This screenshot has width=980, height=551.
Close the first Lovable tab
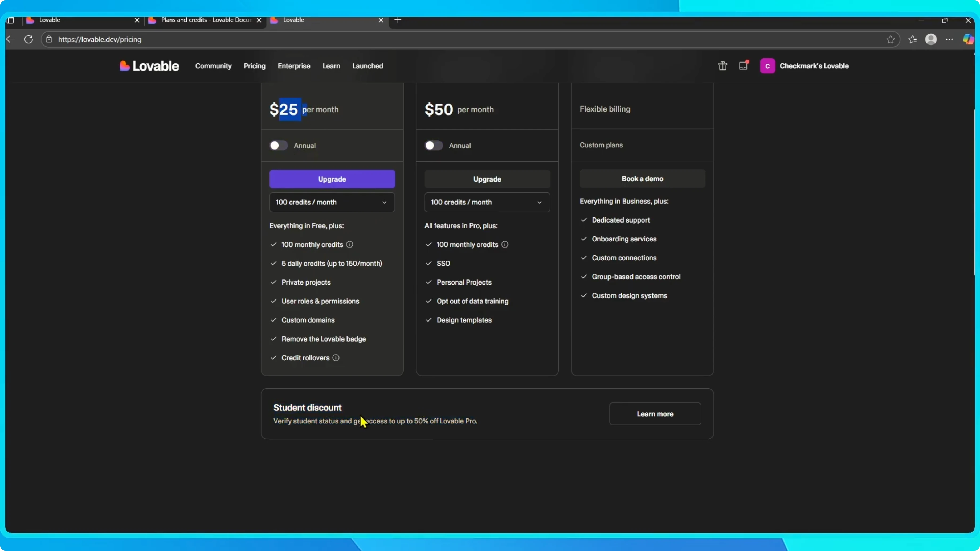[137, 20]
